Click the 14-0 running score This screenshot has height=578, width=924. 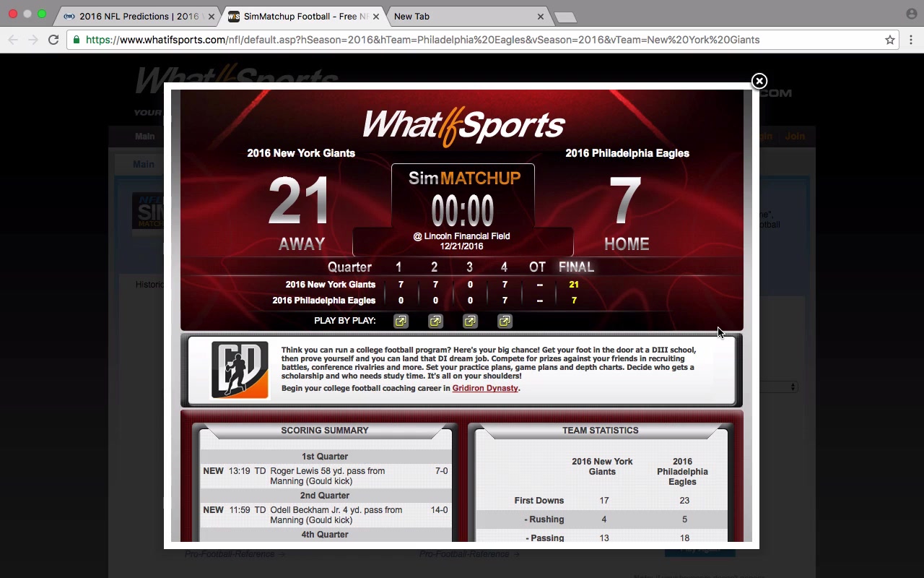439,510
